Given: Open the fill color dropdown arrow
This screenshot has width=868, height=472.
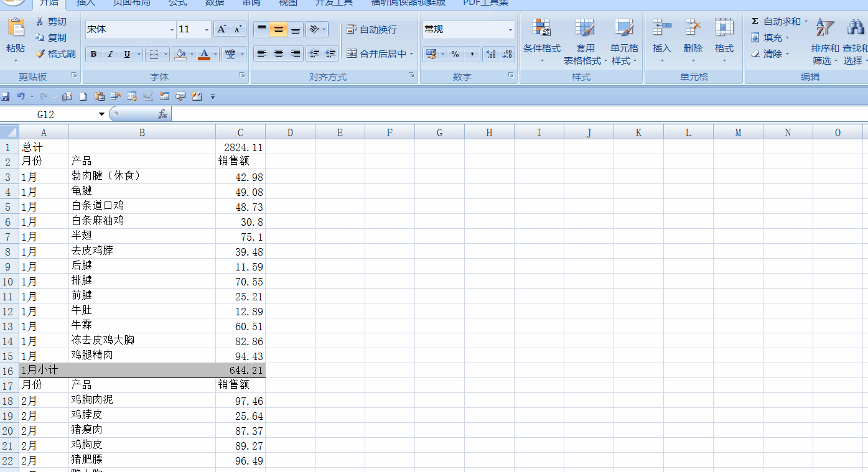Looking at the screenshot, I should click(x=192, y=54).
